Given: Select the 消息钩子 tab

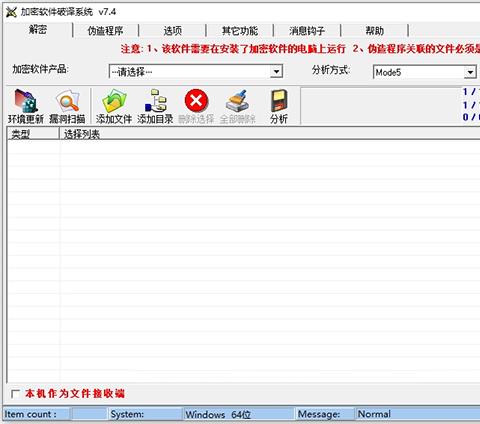Looking at the screenshot, I should click(307, 31).
